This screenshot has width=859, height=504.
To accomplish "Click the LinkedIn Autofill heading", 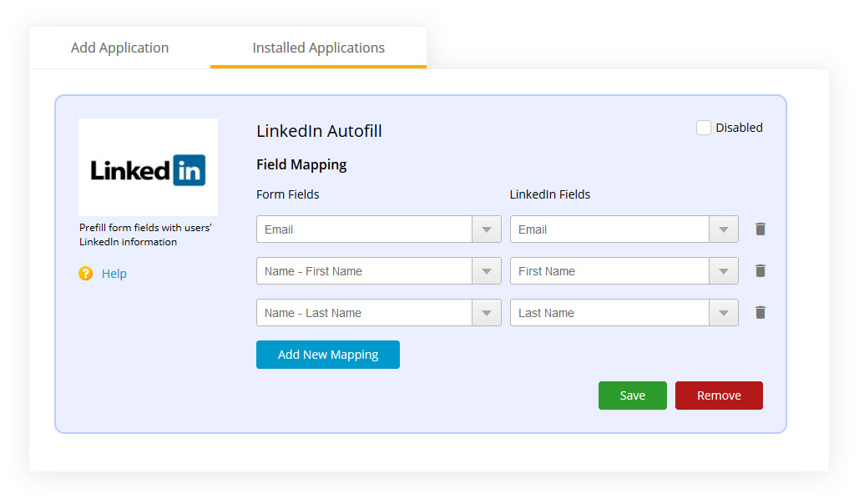I will [319, 131].
